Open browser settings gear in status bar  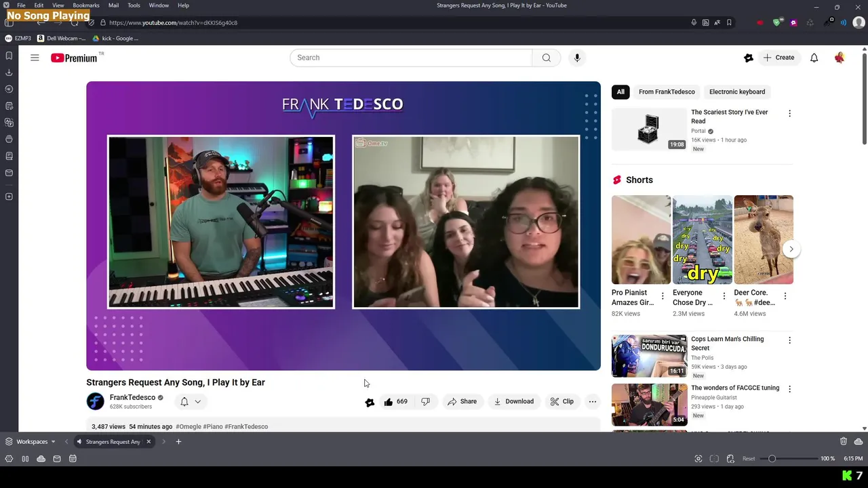pyautogui.click(x=9, y=459)
